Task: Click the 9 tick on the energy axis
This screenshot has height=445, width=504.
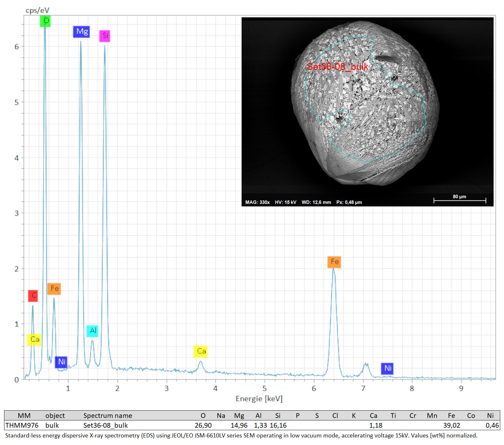Action: click(461, 388)
